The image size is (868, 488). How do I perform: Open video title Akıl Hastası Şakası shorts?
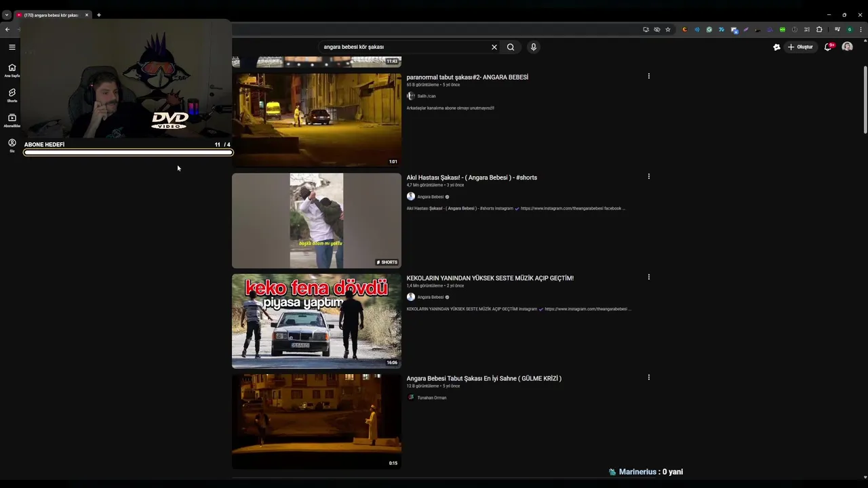point(472,178)
